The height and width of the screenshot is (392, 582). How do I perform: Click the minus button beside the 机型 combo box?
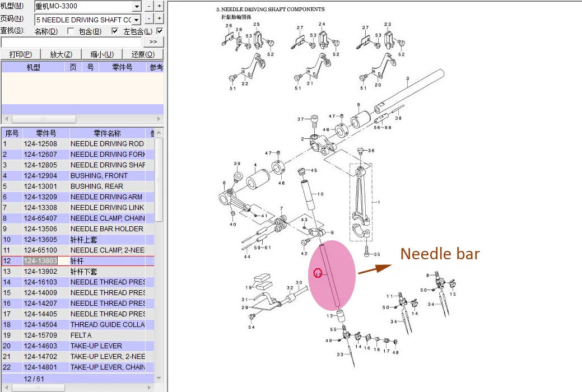click(x=149, y=6)
